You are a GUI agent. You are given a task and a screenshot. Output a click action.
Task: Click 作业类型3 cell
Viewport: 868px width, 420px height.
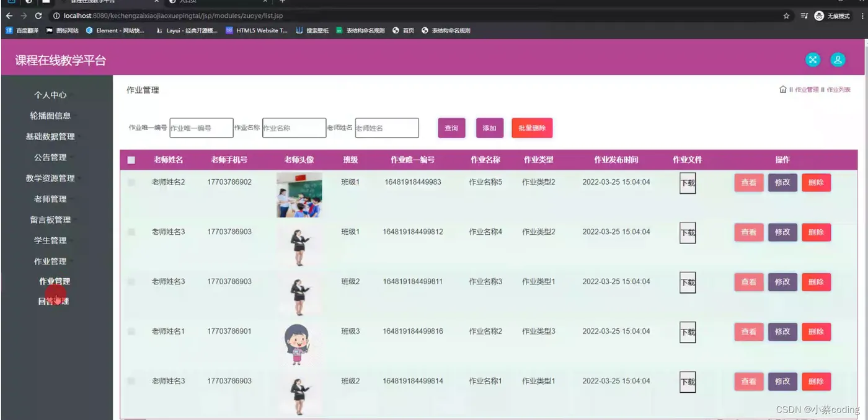click(x=539, y=331)
